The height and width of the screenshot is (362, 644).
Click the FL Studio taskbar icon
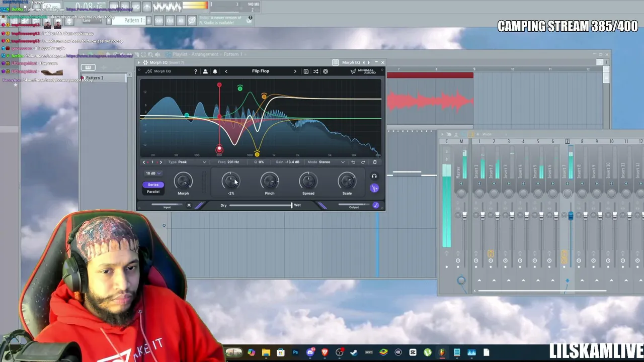pos(442,352)
